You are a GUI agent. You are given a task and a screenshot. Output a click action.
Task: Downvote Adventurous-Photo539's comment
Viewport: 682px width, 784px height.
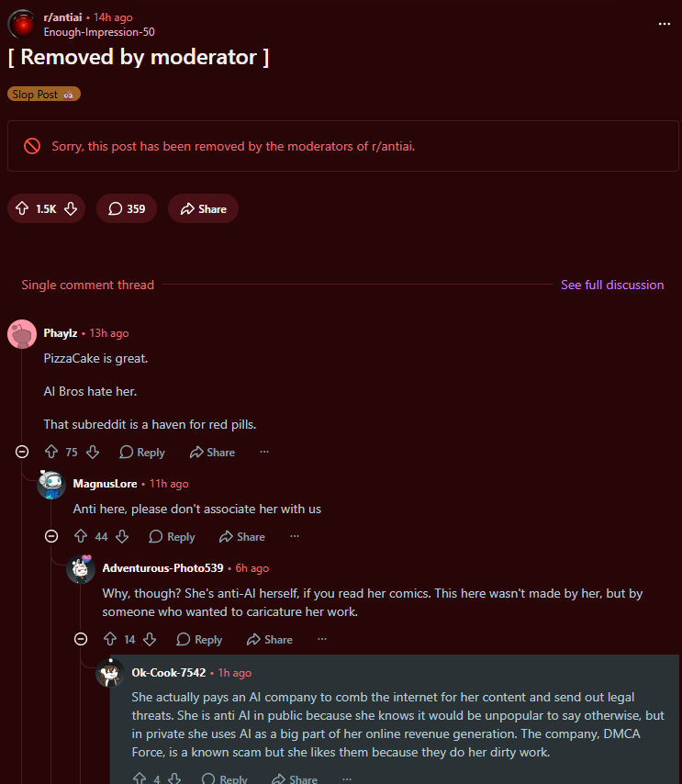[150, 639]
